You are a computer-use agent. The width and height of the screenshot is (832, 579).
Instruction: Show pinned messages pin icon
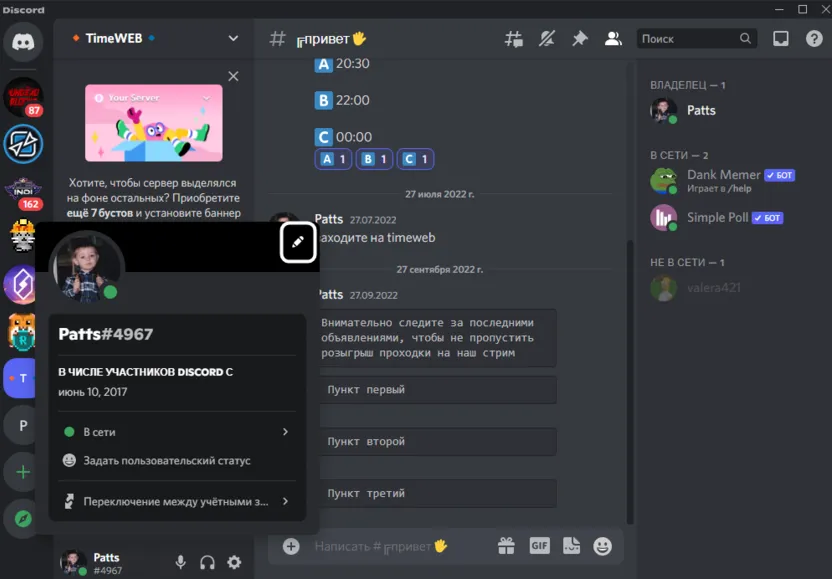coord(579,39)
